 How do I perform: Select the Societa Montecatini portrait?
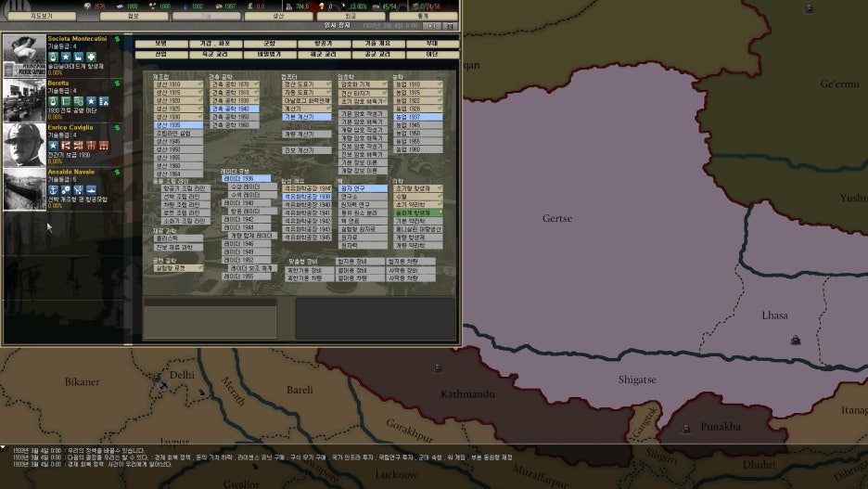click(x=24, y=56)
